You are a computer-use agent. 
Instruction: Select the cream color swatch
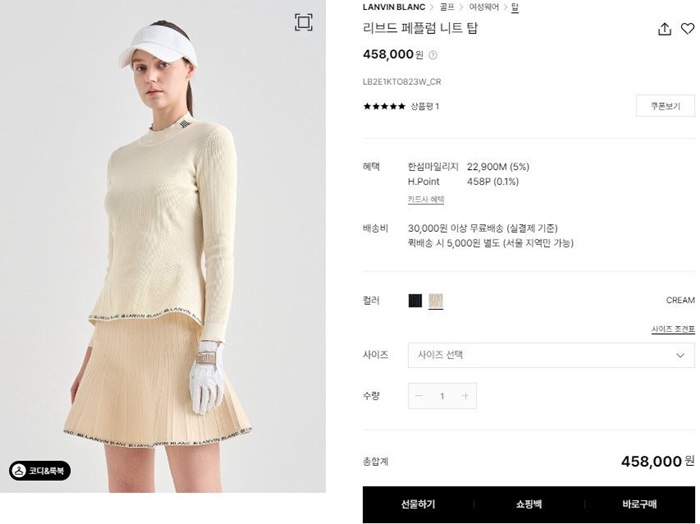click(x=436, y=301)
